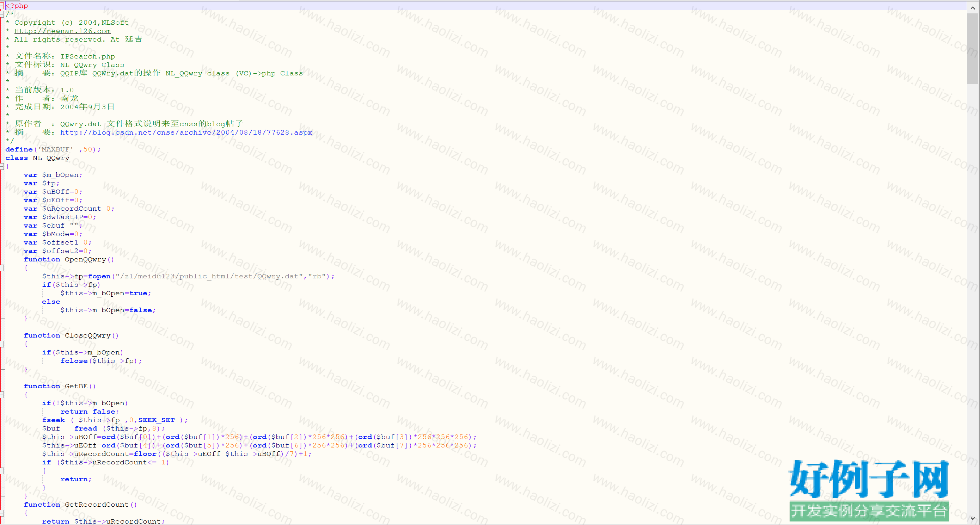Click the 'if ($this->uRecordCount<= 1)' line
Screen dimensions: 980x525
point(105,462)
